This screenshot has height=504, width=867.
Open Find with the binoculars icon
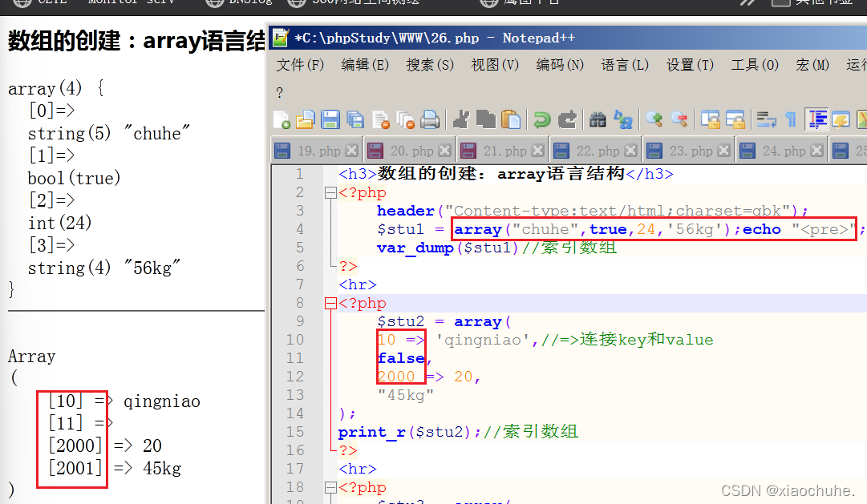click(x=598, y=119)
